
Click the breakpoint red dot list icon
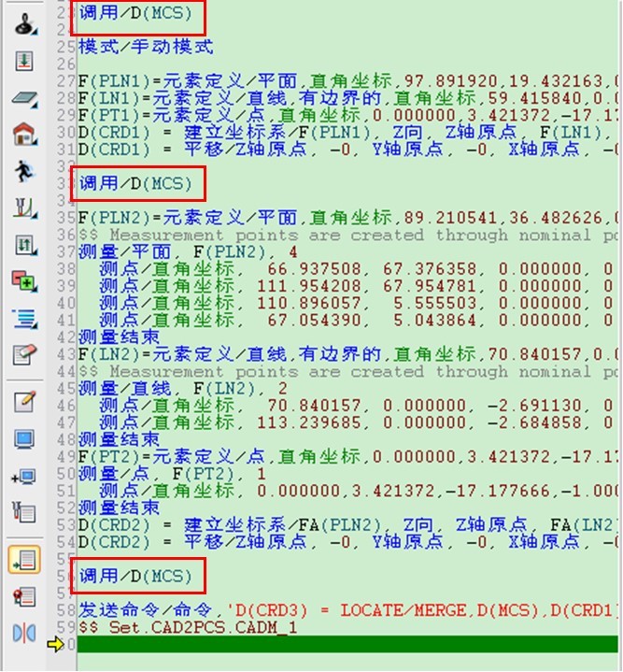23,596
